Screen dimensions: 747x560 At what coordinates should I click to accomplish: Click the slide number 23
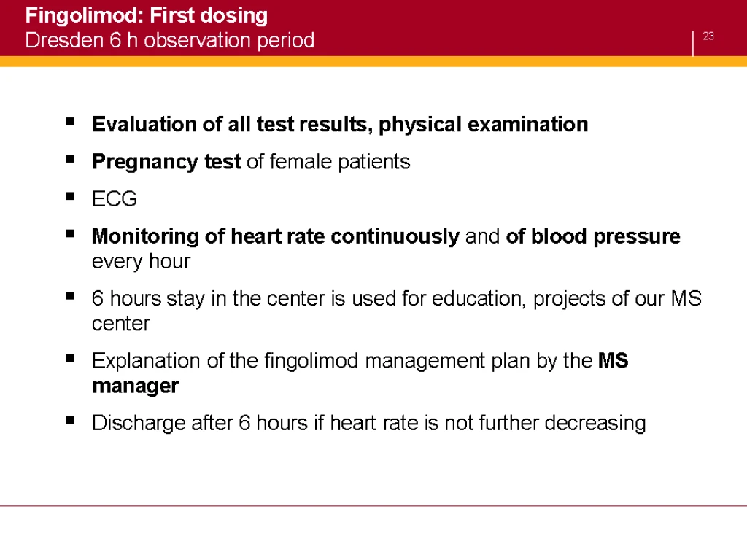coord(708,36)
